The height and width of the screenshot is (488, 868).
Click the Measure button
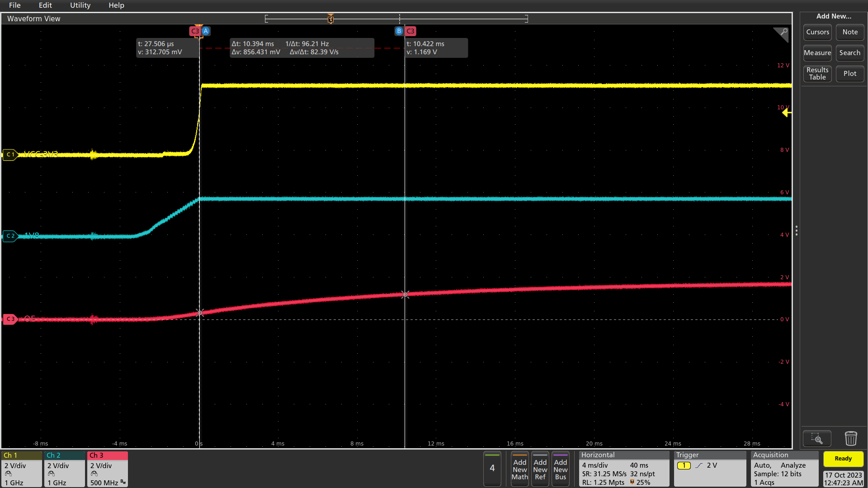[x=817, y=53]
